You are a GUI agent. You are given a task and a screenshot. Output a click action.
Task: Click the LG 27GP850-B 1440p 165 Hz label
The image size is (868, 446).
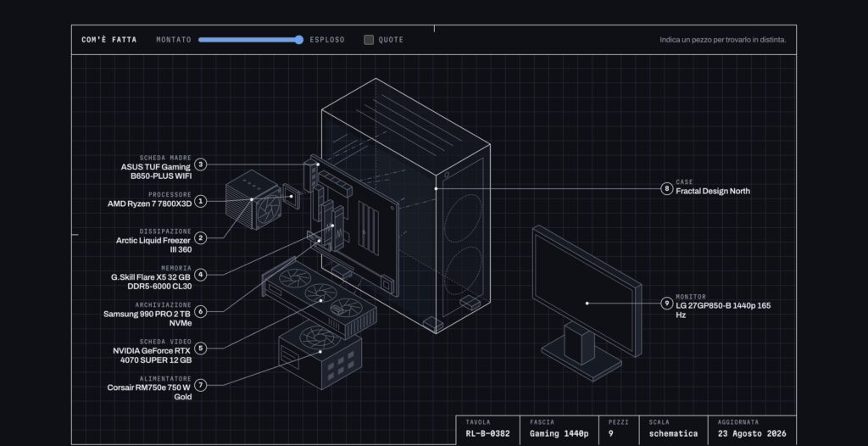pos(723,310)
